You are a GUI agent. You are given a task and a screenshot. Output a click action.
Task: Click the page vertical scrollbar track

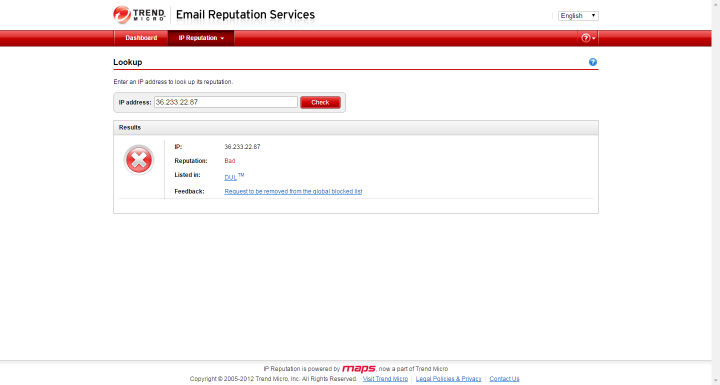click(716, 193)
